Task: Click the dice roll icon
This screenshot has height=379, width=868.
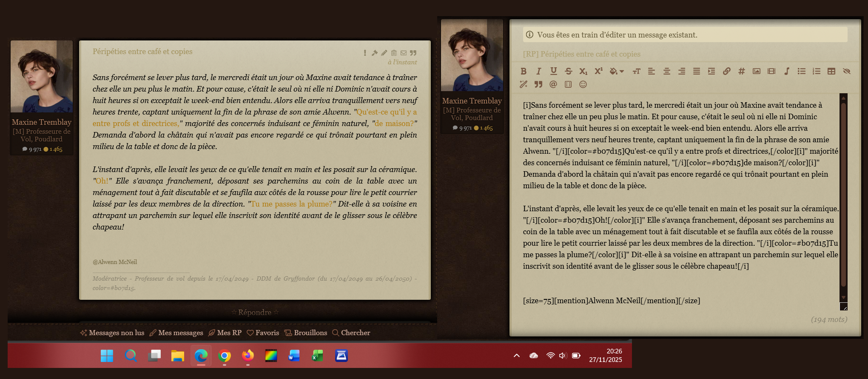Action: pos(568,84)
